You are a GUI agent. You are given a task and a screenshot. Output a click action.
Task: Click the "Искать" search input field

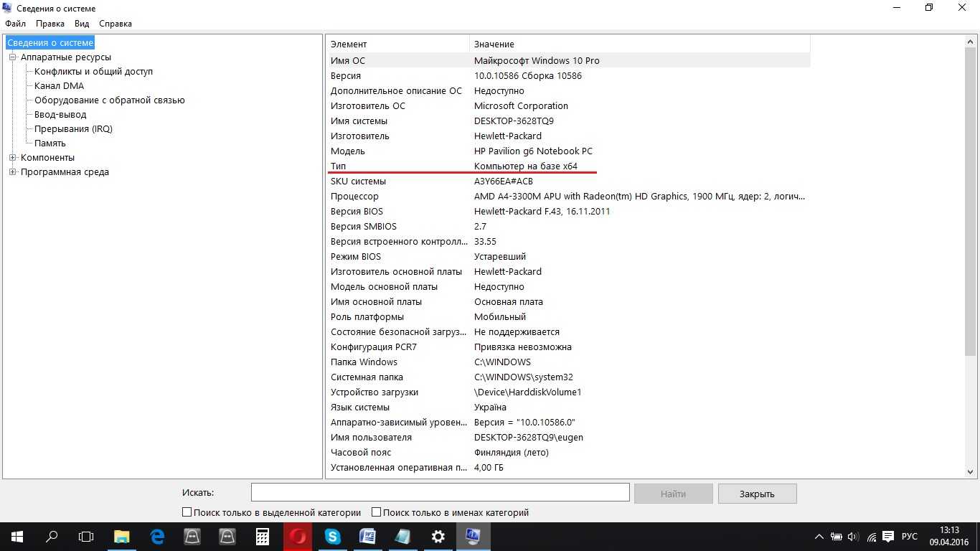pos(440,492)
